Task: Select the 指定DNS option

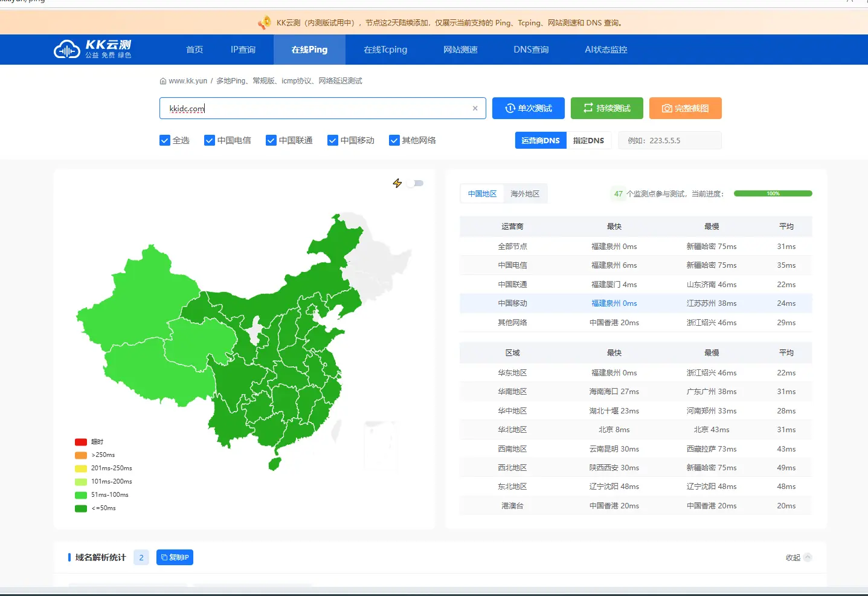Action: (x=589, y=140)
